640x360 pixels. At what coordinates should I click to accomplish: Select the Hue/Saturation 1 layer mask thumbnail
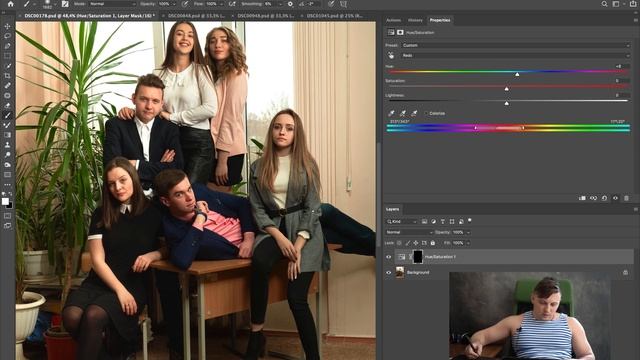418,257
